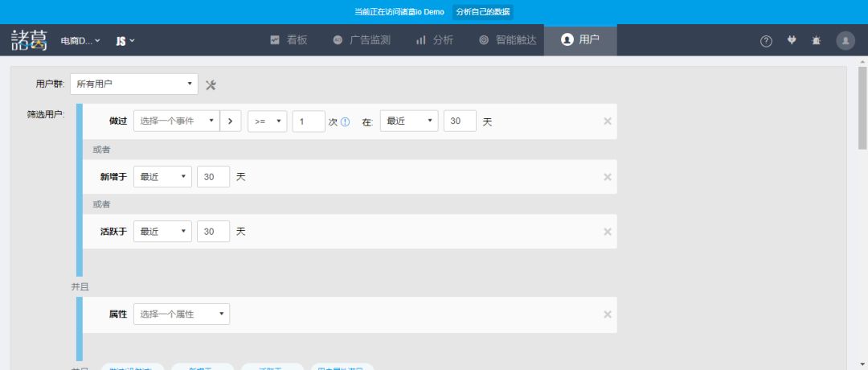Open the help question mark icon

point(766,41)
